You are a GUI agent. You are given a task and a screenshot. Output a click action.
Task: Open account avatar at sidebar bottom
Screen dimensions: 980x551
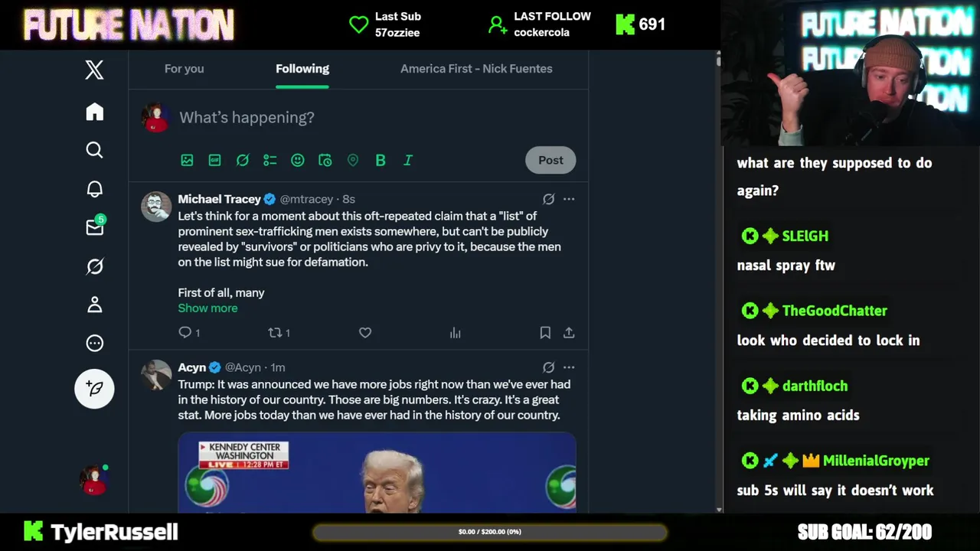[x=94, y=480]
